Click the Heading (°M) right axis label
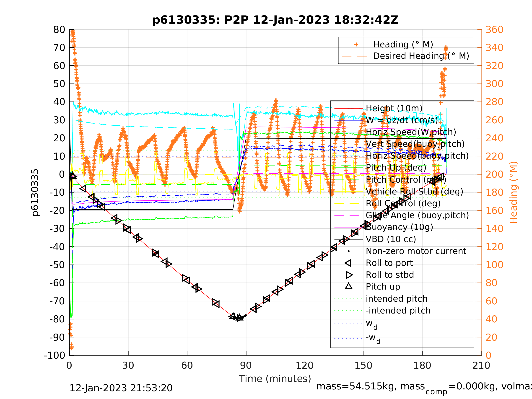The width and height of the screenshot is (532, 399). click(x=514, y=192)
